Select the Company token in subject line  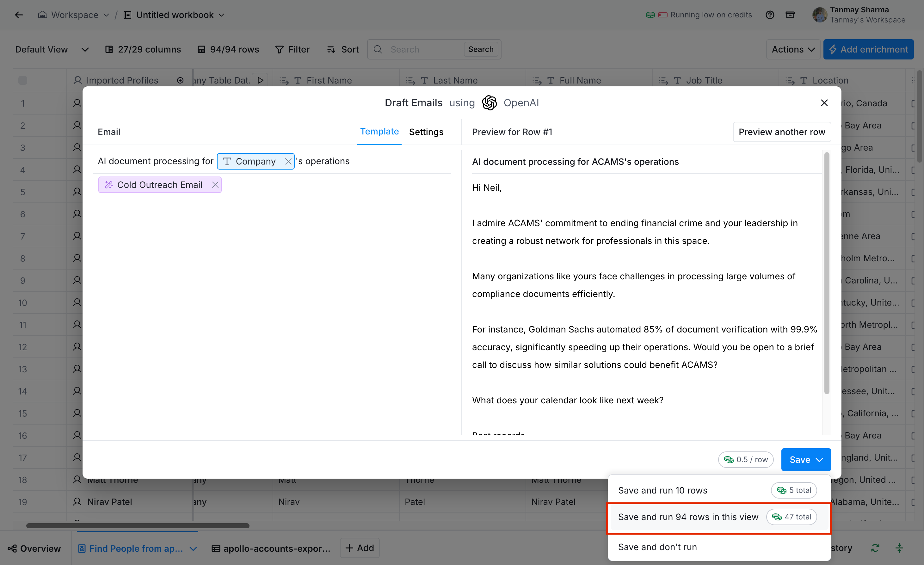(256, 161)
